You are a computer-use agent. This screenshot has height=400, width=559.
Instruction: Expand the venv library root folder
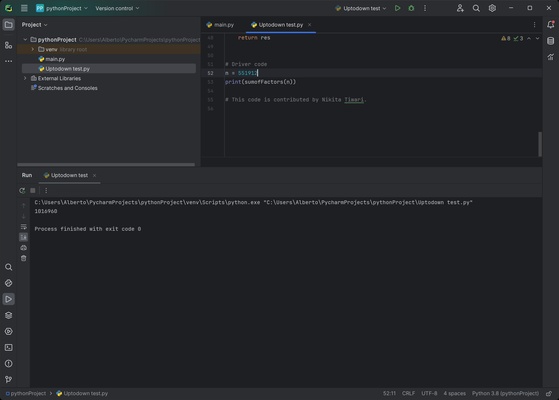click(33, 49)
